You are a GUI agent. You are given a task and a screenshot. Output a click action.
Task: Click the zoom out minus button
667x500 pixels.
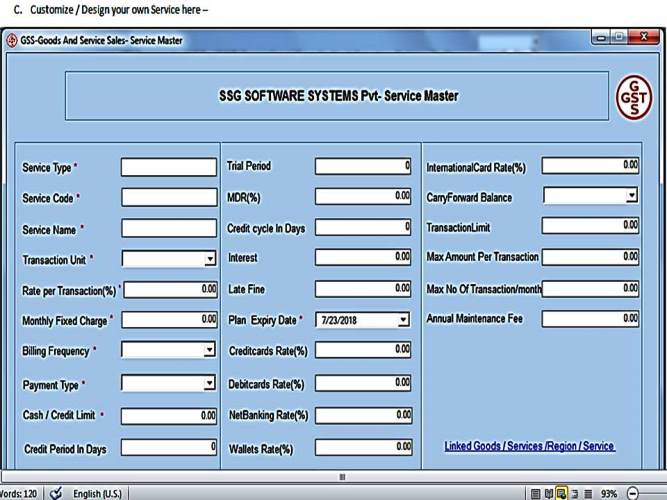pyautogui.click(x=633, y=494)
